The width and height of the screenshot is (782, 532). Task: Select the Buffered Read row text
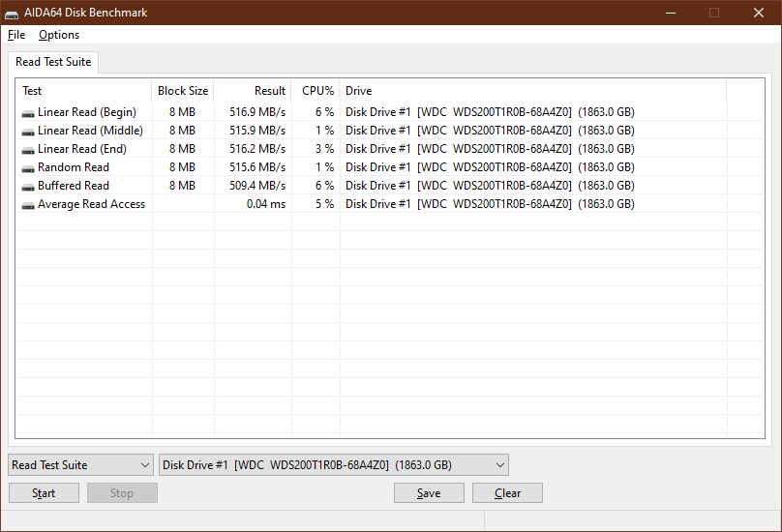(74, 186)
